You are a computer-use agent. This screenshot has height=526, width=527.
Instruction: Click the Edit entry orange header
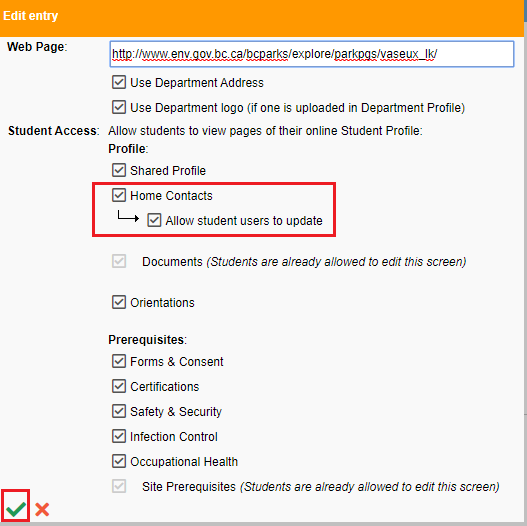point(262,17)
